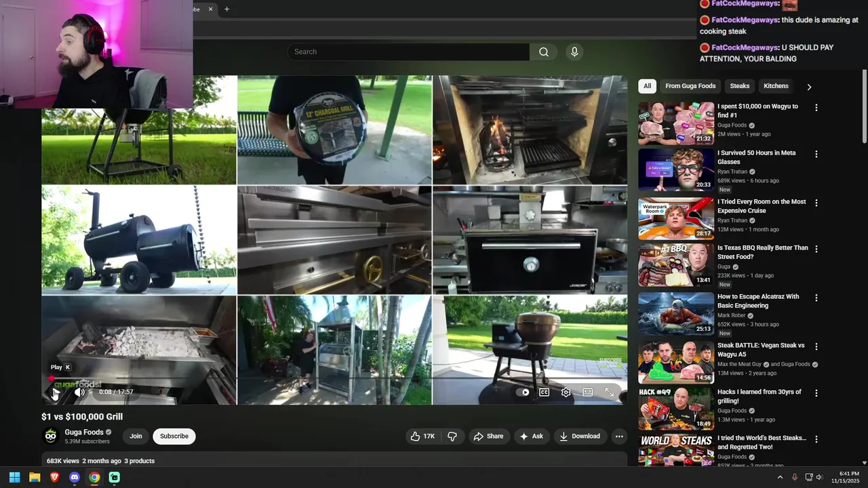Enter fullscreen with player icon
The width and height of the screenshot is (868, 488).
609,392
